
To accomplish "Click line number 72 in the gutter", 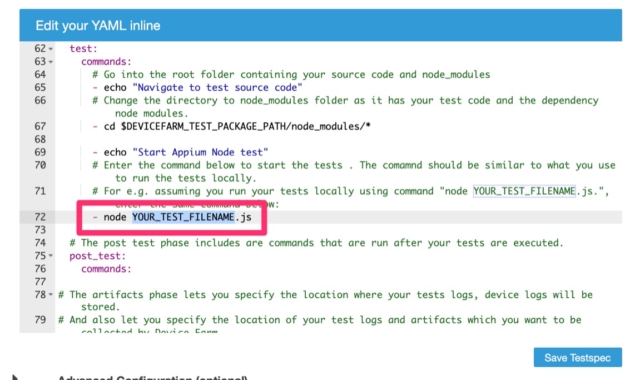I will 40,217.
